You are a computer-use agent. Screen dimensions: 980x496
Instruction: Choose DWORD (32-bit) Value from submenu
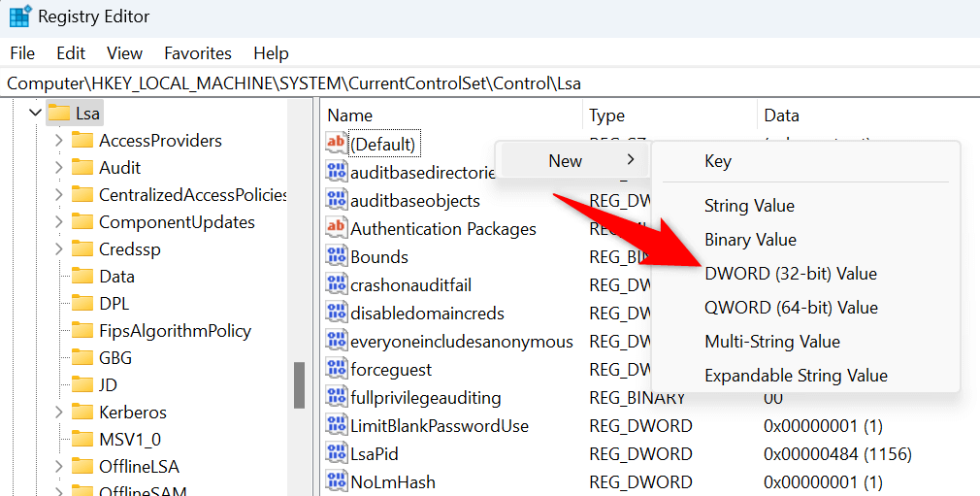pos(790,274)
